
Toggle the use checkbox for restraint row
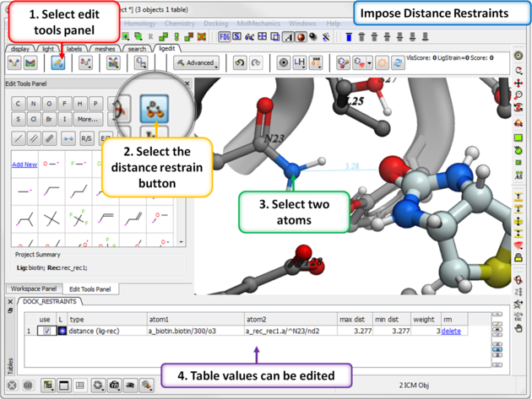[46, 332]
